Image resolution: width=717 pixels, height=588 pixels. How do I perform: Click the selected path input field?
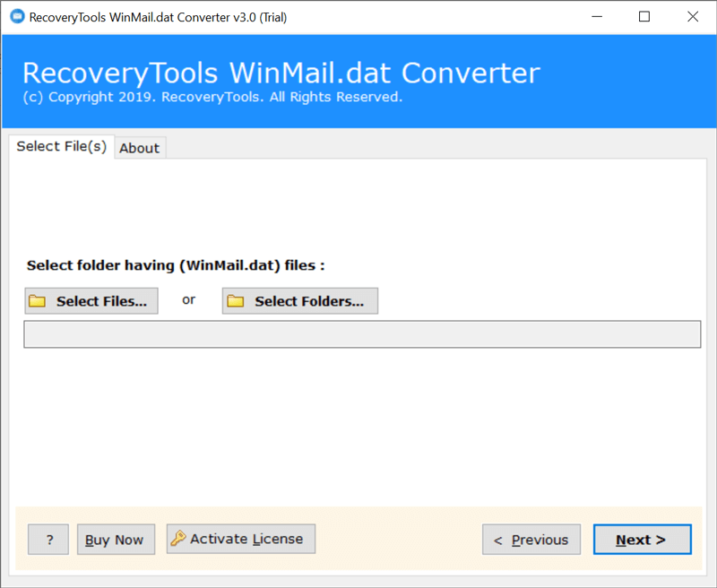tap(362, 334)
